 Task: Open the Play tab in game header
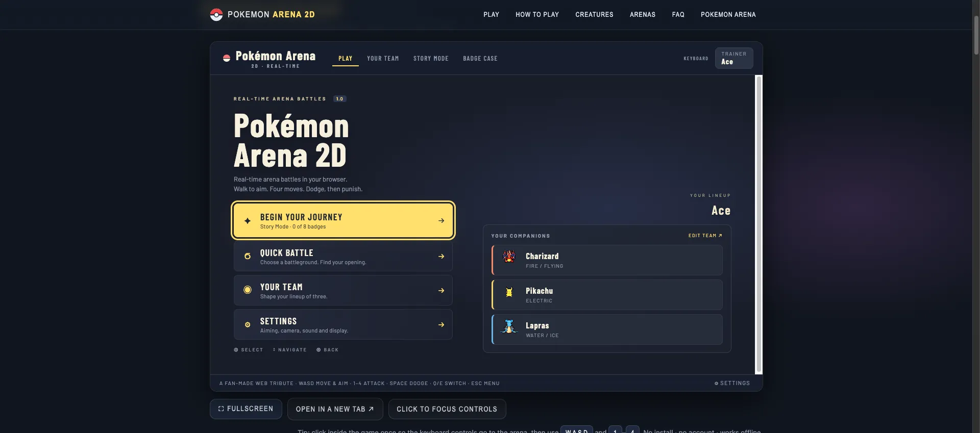coord(346,59)
